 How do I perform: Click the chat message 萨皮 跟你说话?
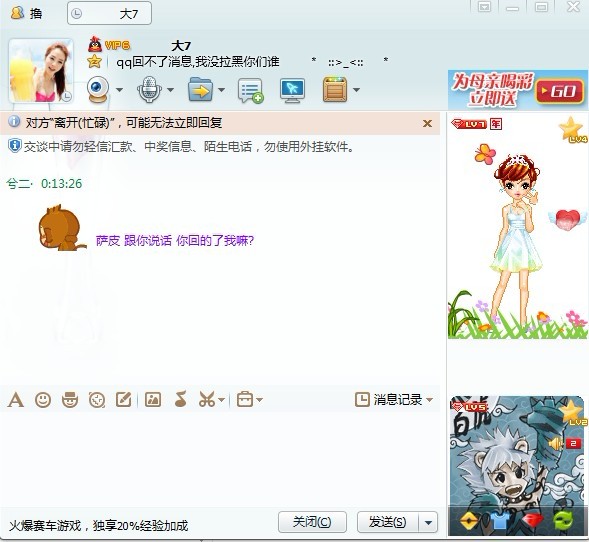click(x=175, y=240)
